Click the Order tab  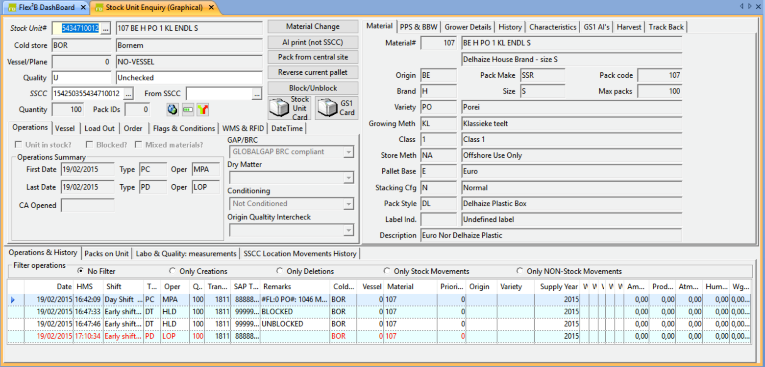coord(133,128)
